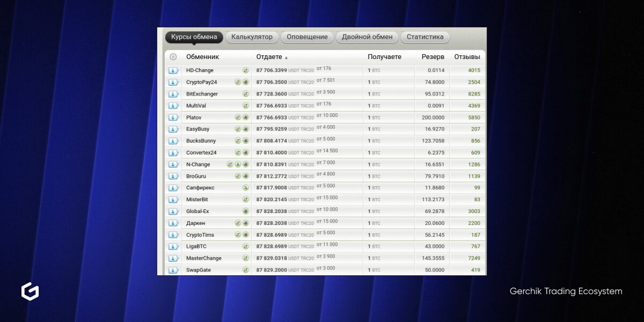This screenshot has height=322, width=644.
Task: Open info icon for CryptoTims
Action: [173, 235]
